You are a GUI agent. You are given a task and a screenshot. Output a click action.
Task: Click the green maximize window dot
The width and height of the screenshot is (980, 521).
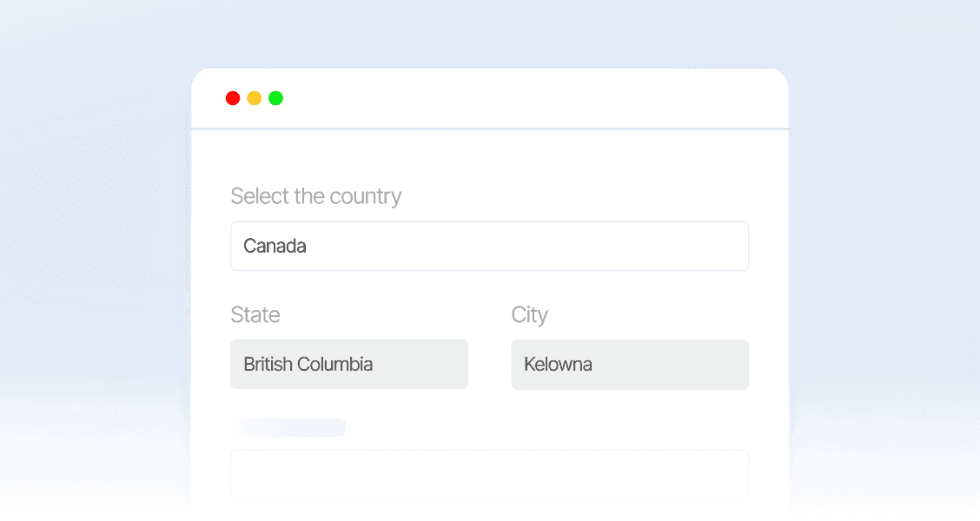(275, 98)
